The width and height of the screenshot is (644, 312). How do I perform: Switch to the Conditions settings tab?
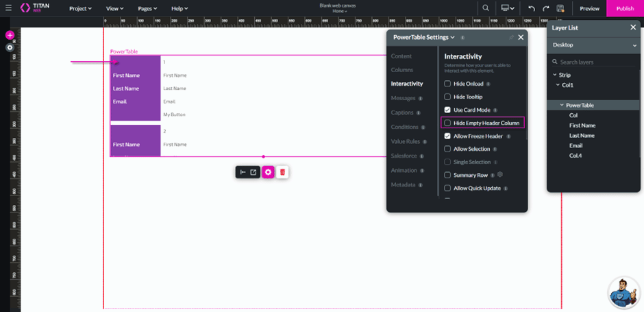click(x=404, y=127)
